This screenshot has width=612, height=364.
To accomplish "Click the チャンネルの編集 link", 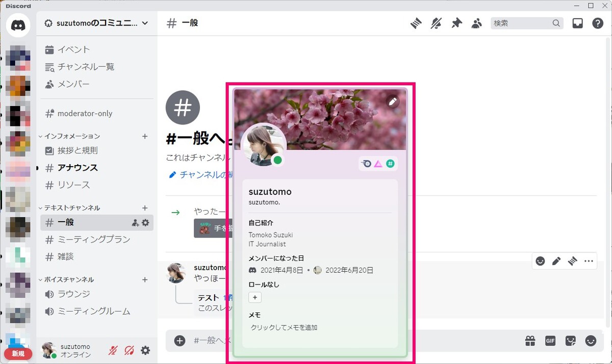I will 201,175.
